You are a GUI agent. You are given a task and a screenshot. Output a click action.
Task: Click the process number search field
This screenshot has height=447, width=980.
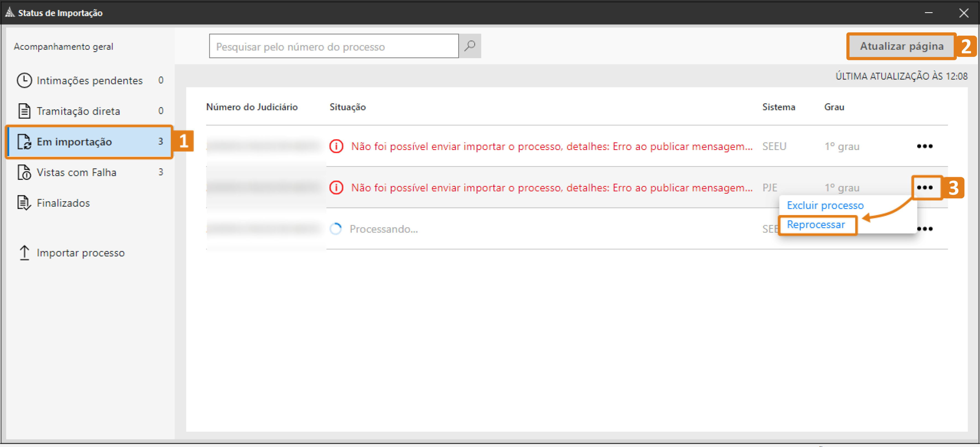(333, 46)
